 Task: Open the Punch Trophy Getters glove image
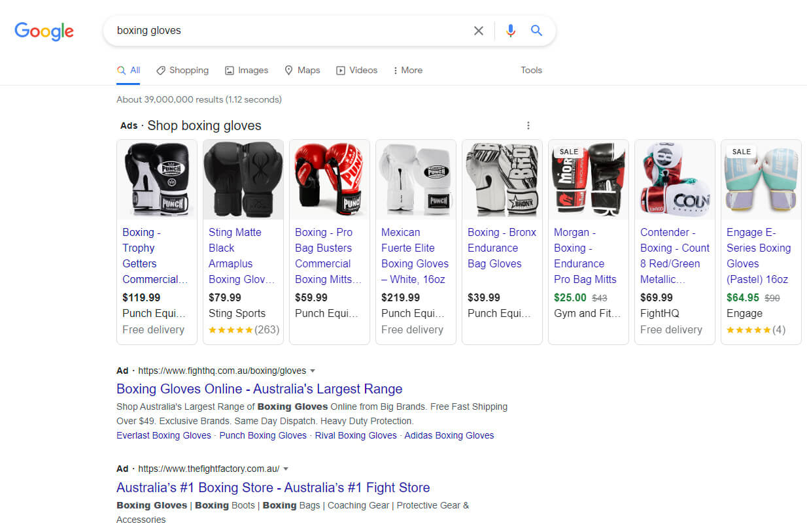coord(157,179)
